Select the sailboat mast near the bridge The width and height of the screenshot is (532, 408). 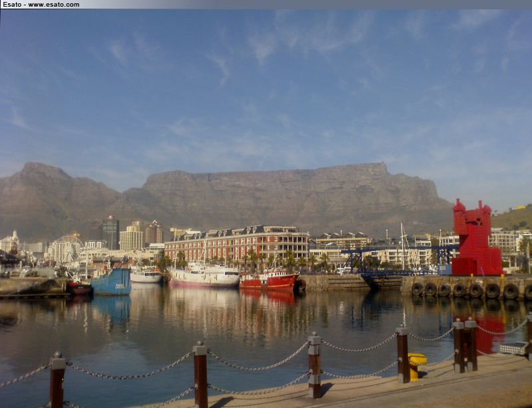402,245
